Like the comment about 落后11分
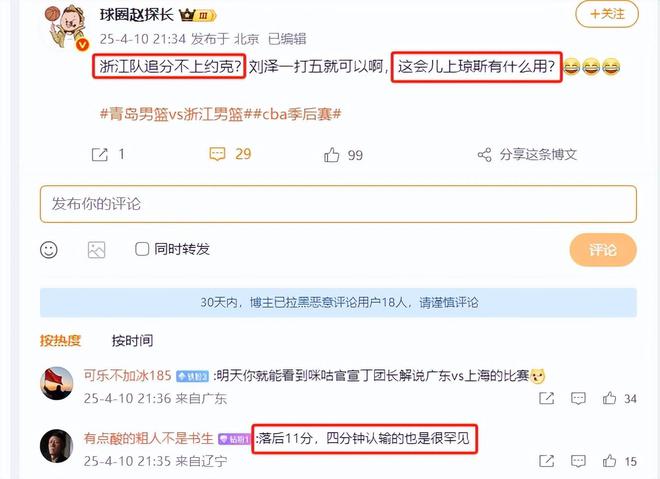The image size is (660, 479). click(x=609, y=461)
